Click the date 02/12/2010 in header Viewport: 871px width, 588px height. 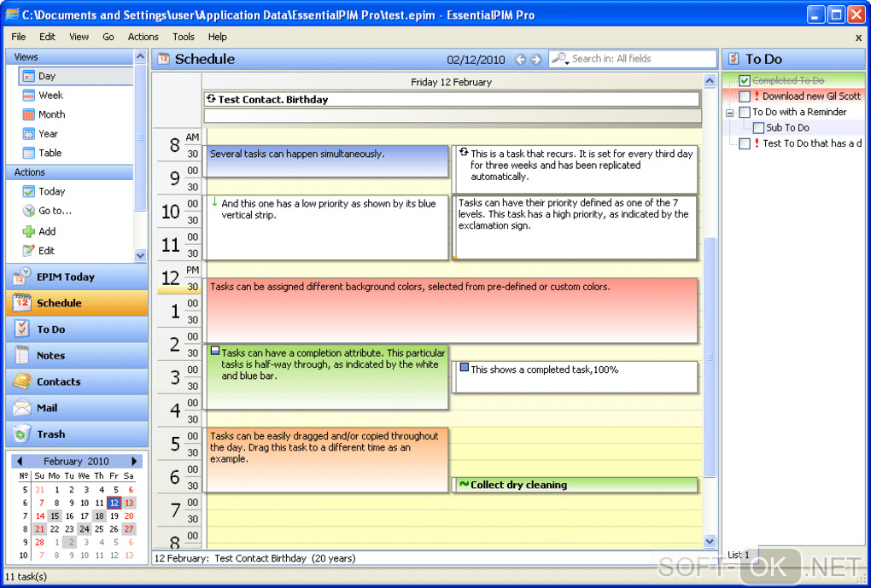pyautogui.click(x=476, y=60)
